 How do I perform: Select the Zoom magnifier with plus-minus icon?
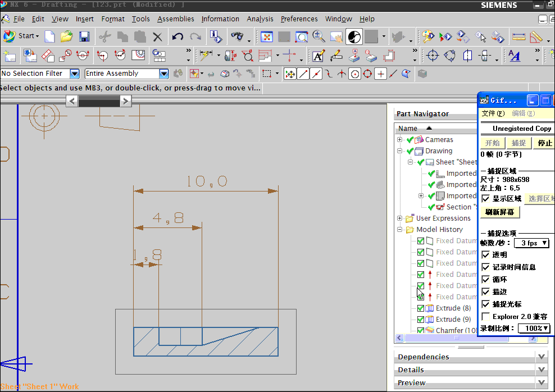319,37
